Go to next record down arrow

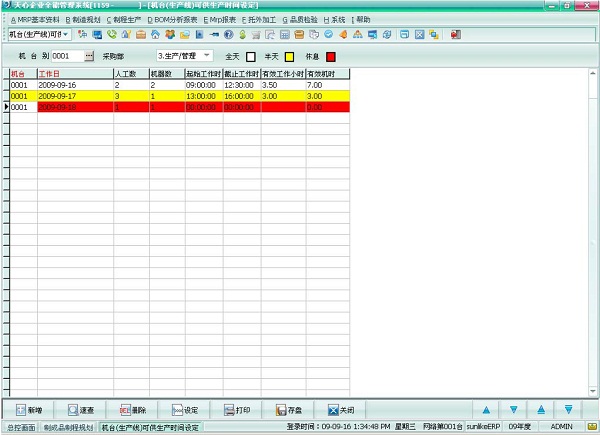[x=514, y=410]
